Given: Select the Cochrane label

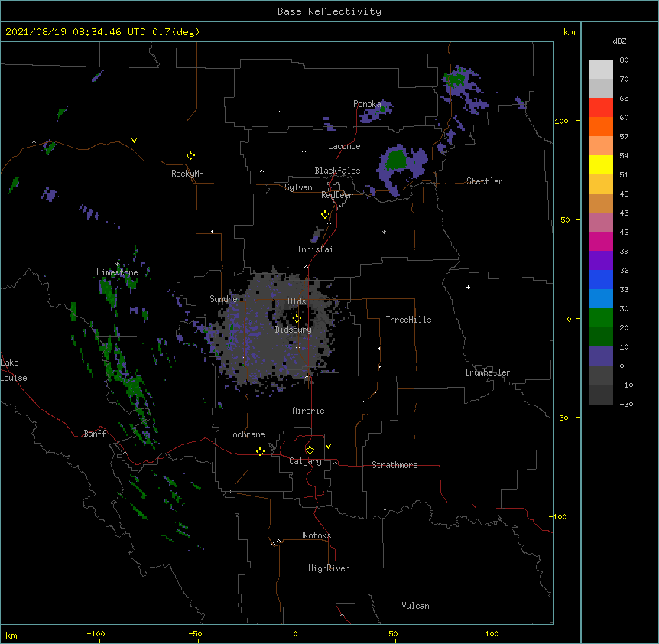Looking at the screenshot, I should tap(246, 434).
